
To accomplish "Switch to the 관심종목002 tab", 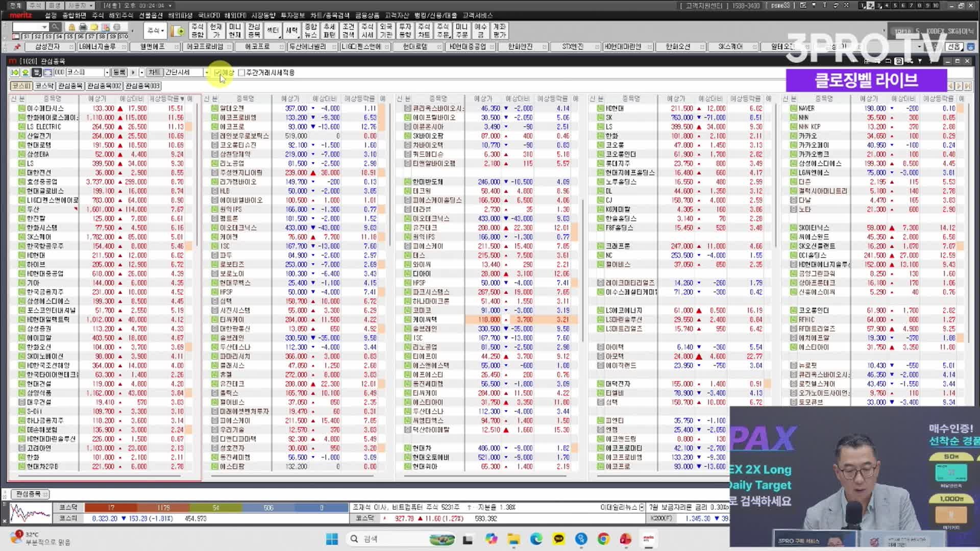I will click(104, 86).
